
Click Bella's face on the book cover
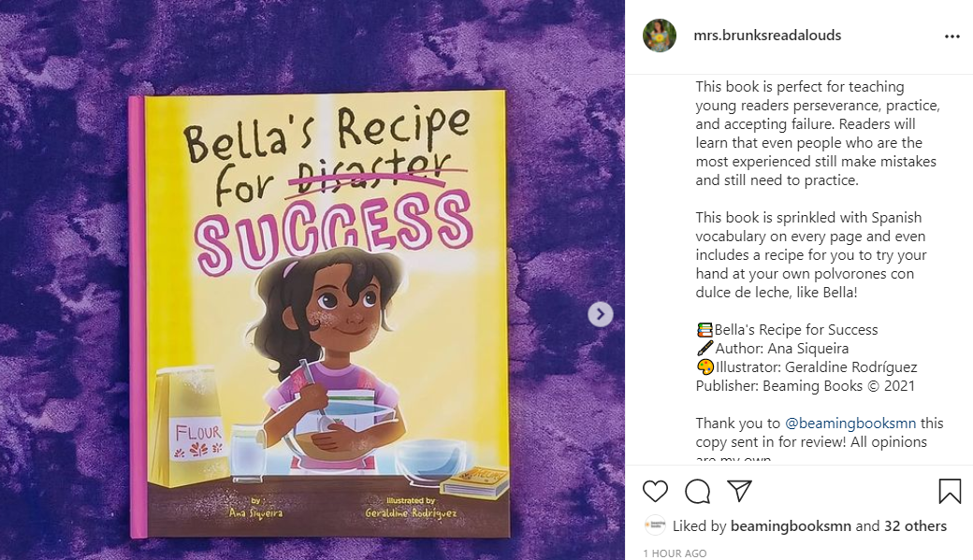click(x=339, y=309)
